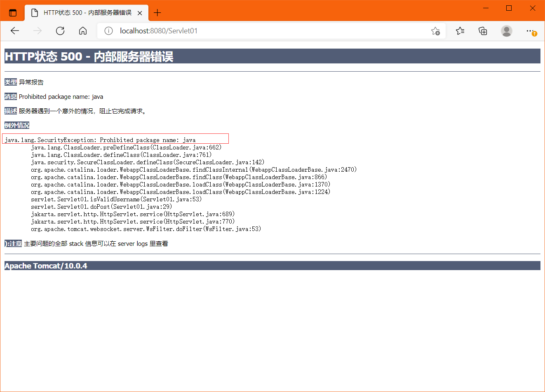Screen dimensions: 545x392
Task: Click message text Prohibited package name: java
Action: pyautogui.click(x=61, y=96)
